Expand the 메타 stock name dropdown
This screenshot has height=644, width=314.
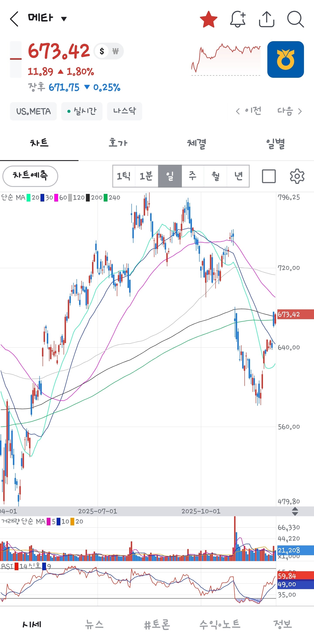(x=64, y=19)
